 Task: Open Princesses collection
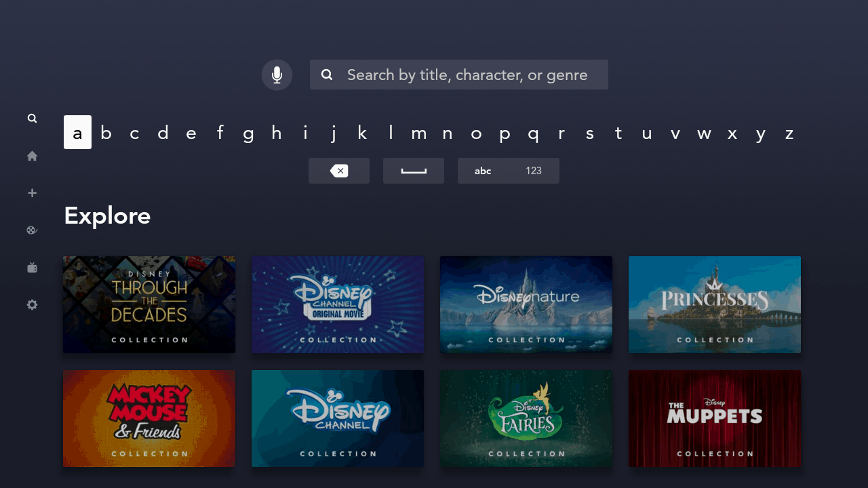coord(715,304)
